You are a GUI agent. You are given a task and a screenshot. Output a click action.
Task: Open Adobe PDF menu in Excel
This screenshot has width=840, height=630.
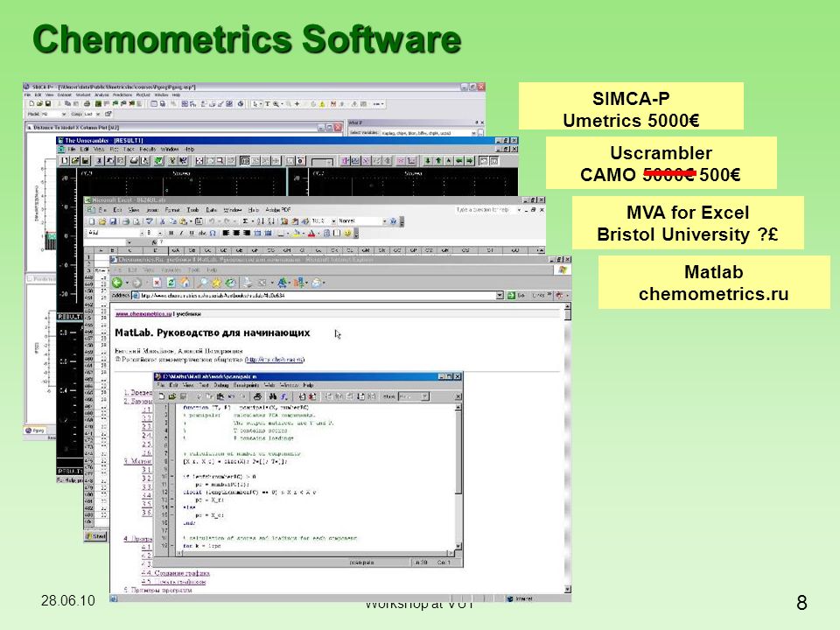278,210
